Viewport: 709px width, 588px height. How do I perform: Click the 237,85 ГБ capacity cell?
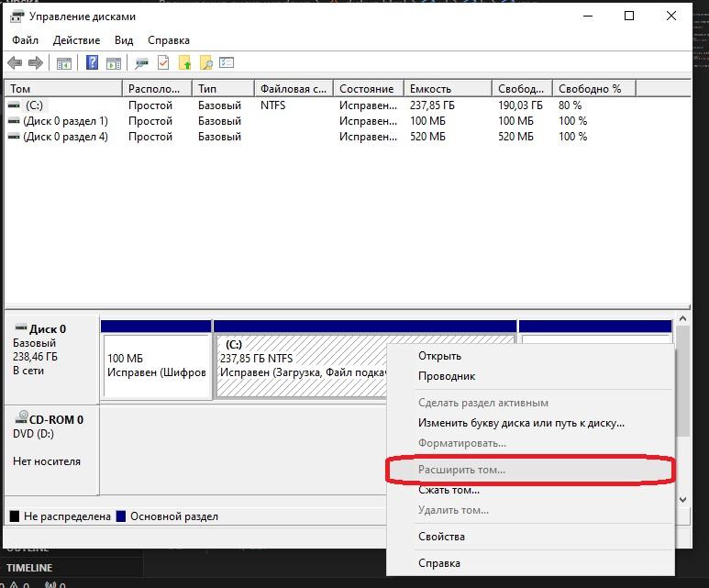point(432,105)
